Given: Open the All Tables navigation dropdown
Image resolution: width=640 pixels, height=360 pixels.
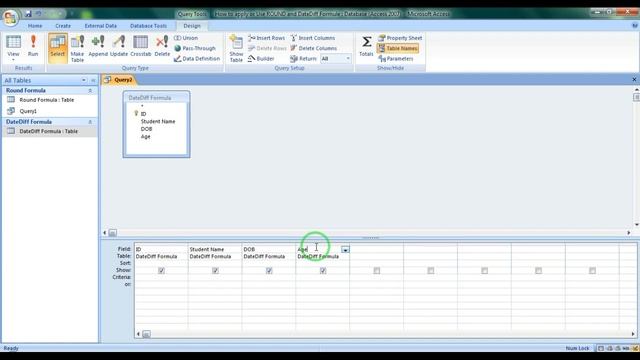Looking at the screenshot, I should [84, 80].
